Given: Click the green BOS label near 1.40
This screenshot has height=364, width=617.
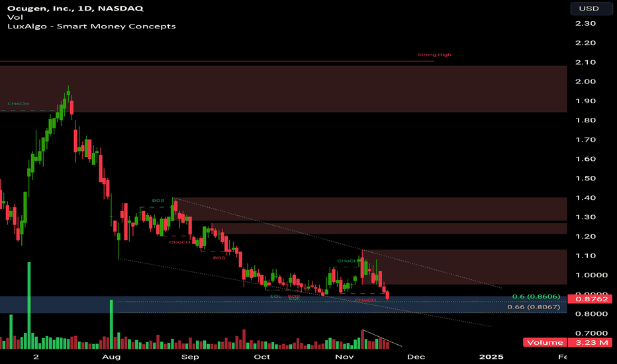Looking at the screenshot, I should [x=158, y=201].
